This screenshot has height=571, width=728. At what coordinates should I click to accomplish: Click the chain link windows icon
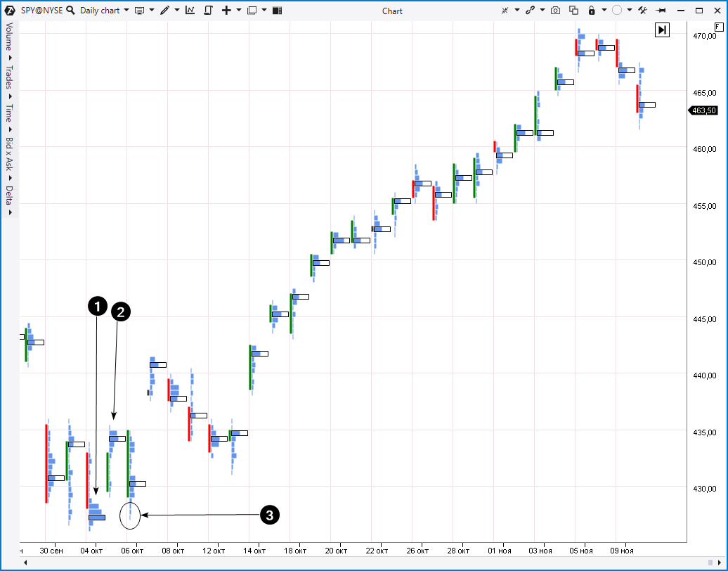tap(531, 11)
